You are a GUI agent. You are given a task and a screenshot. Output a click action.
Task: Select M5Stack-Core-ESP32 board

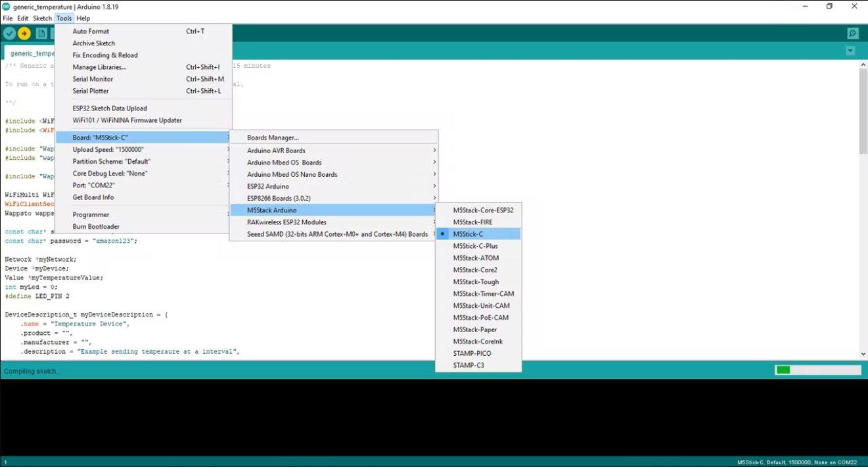pyautogui.click(x=478, y=210)
